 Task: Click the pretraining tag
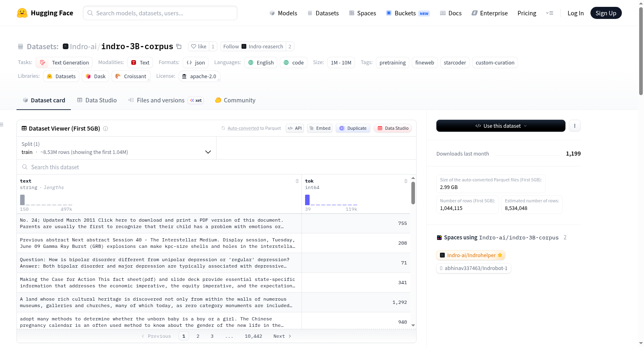(392, 62)
